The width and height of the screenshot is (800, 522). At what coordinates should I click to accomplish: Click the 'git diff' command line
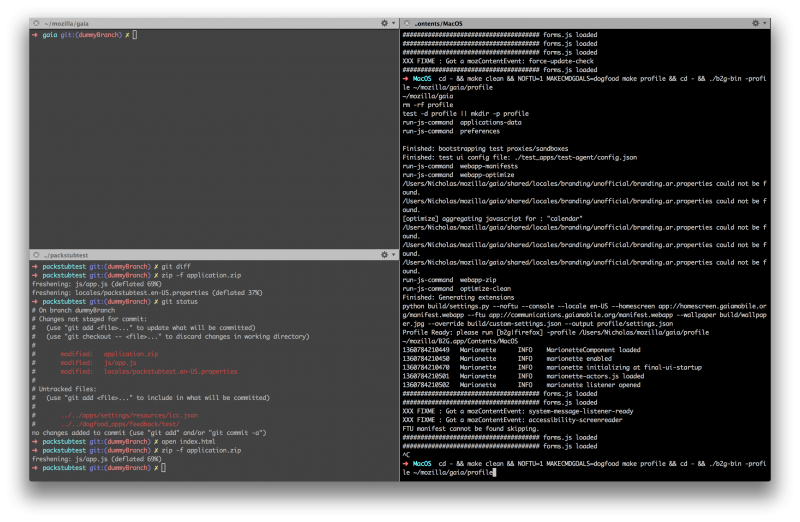point(111,266)
